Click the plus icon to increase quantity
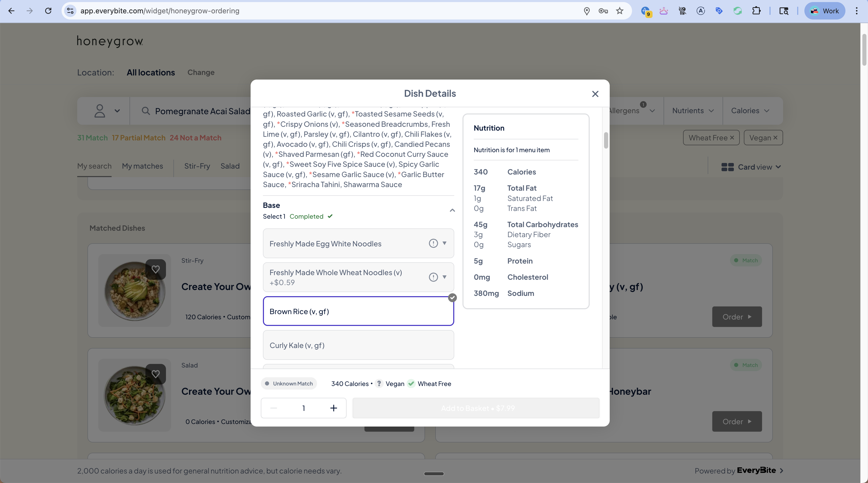Viewport: 868px width, 483px height. point(333,408)
